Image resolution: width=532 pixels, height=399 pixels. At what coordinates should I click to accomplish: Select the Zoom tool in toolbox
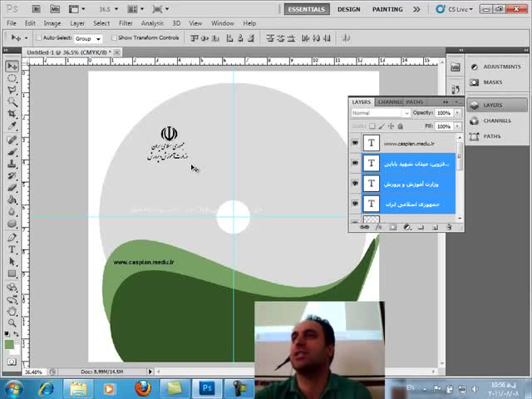(x=12, y=323)
